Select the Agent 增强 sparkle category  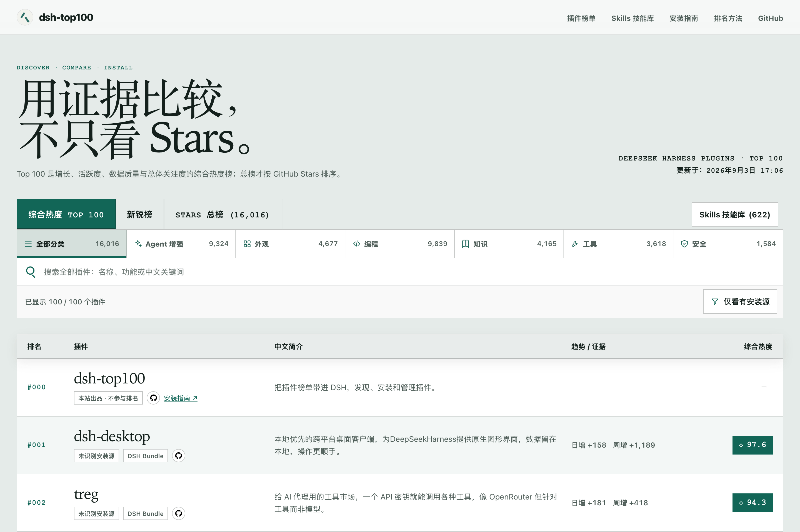(181, 244)
